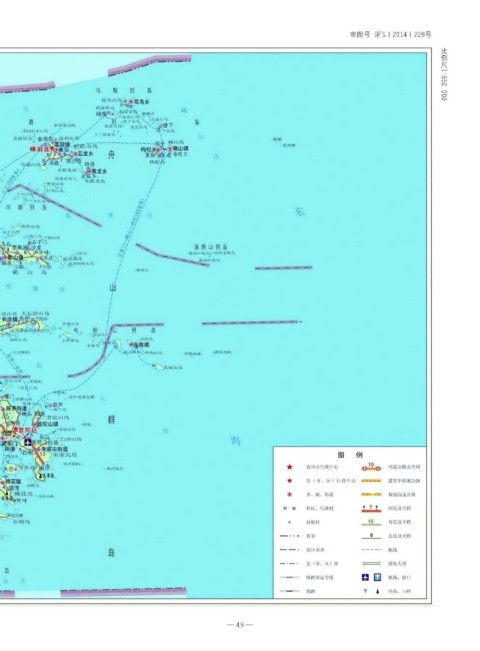Image resolution: width=480 pixels, height=651 pixels.
Task: Click the airport symbol on the map near 普陀区
Action: click(27, 443)
